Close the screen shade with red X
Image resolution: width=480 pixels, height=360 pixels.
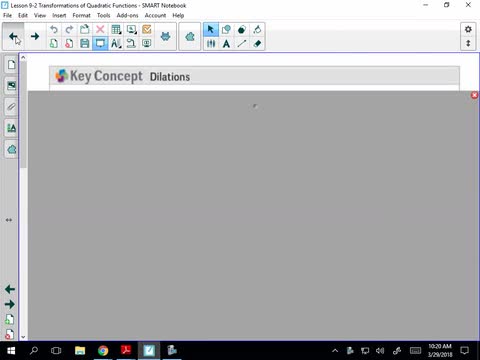click(x=474, y=95)
